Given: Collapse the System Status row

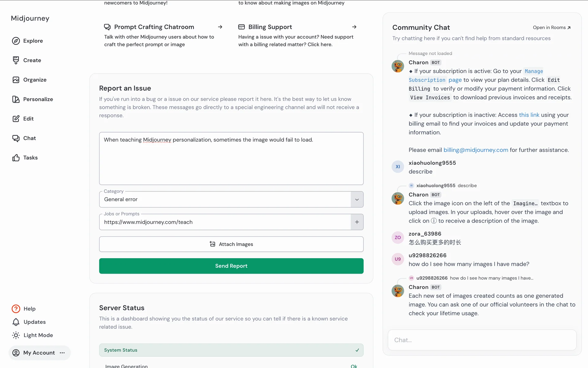Looking at the screenshot, I should point(357,350).
